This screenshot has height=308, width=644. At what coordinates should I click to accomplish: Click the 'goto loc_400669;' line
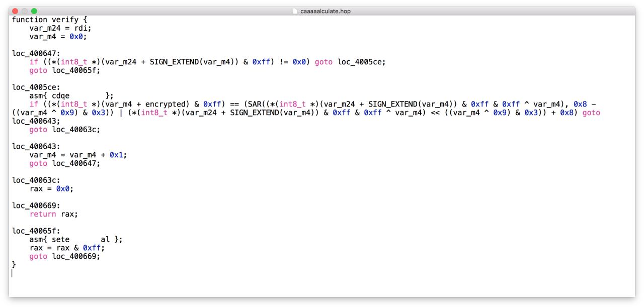(x=65, y=256)
